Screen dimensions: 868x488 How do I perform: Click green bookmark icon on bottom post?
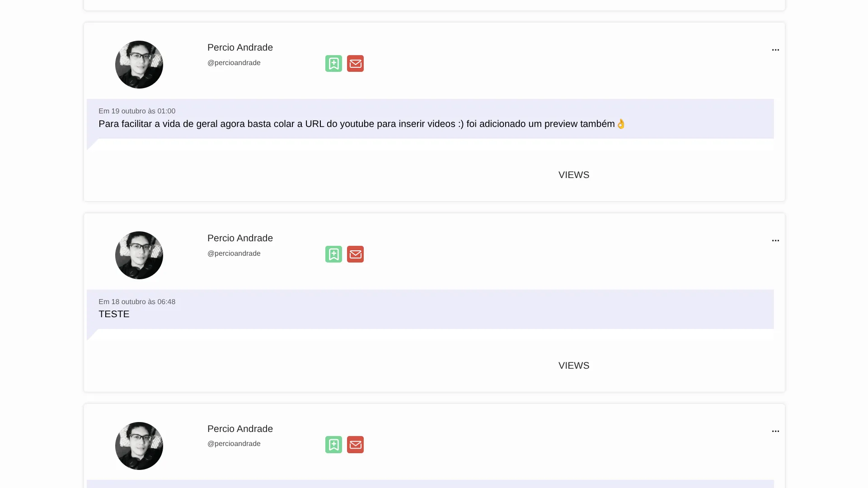(333, 445)
